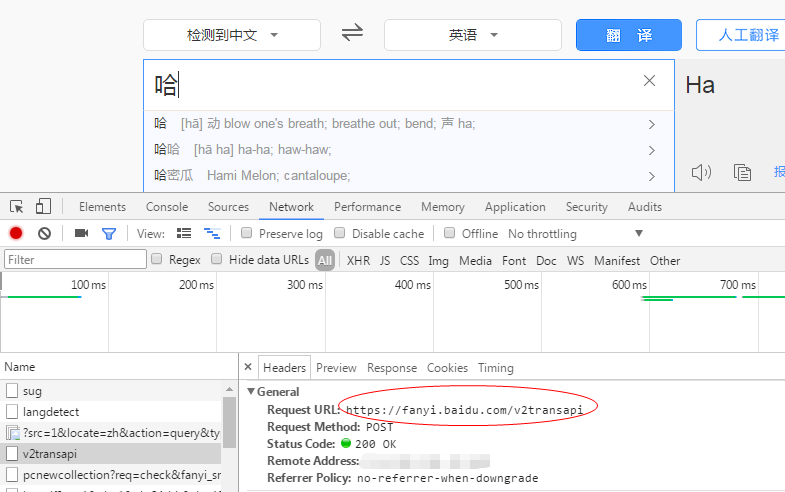Filter requests by CSS

[x=409, y=261]
